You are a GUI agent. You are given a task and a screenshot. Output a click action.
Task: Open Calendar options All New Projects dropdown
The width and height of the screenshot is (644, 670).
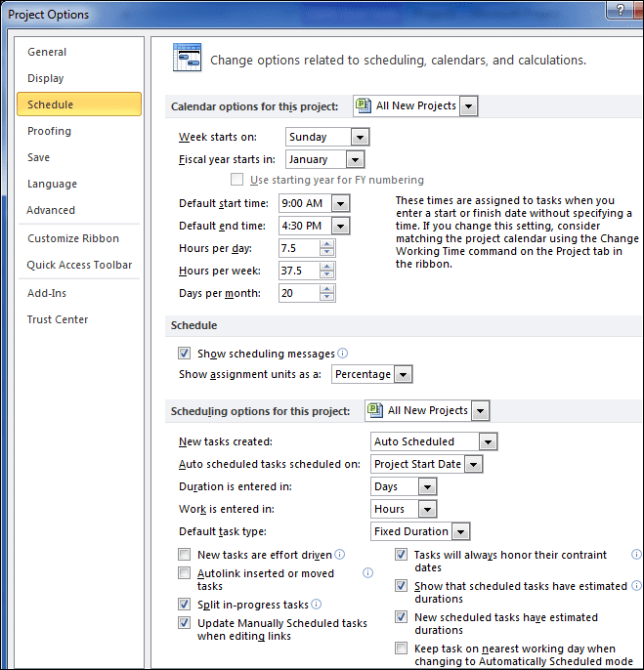tap(469, 105)
